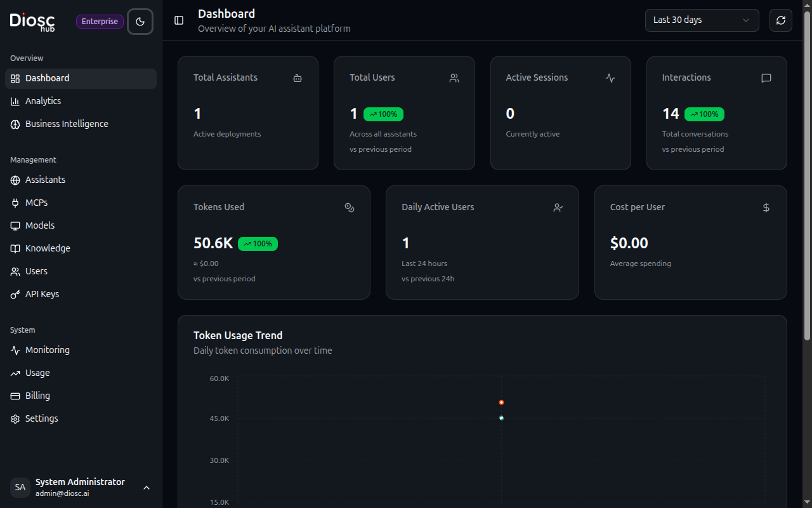Toggle dark mode with the moon icon

click(140, 21)
